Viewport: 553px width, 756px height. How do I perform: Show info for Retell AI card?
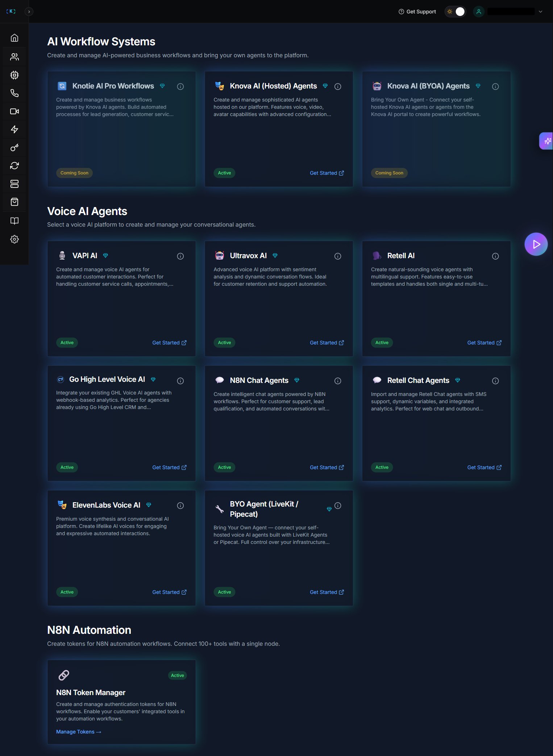pos(495,256)
